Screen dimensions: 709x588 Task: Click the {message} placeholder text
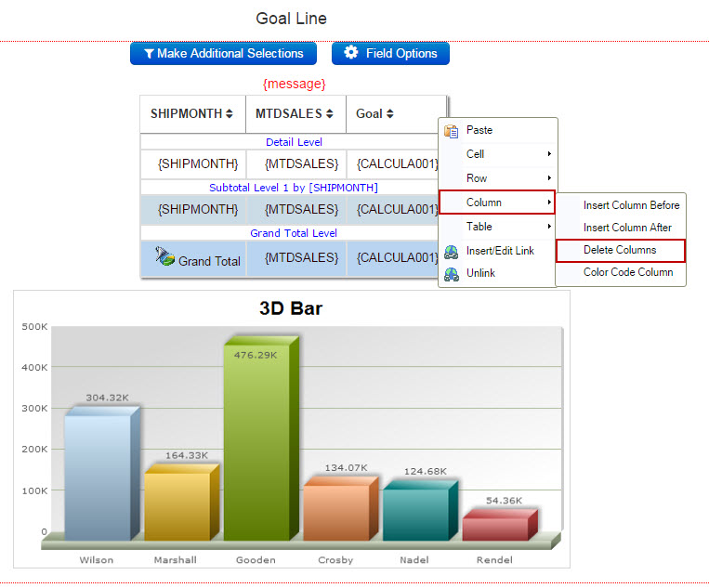click(x=295, y=84)
